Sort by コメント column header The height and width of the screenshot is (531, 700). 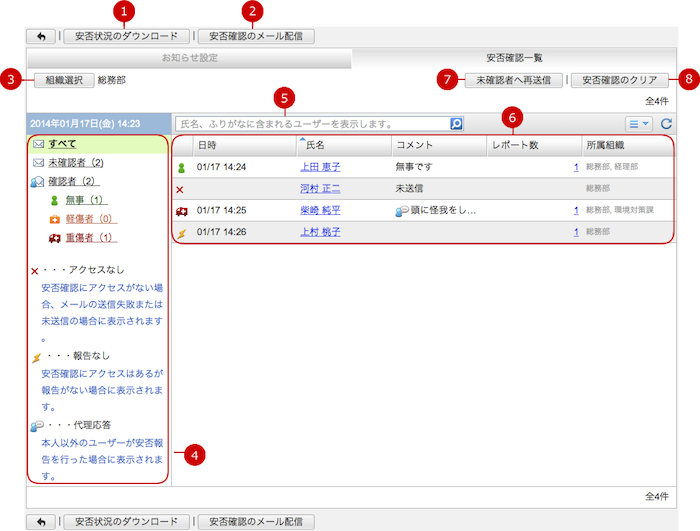coord(439,145)
